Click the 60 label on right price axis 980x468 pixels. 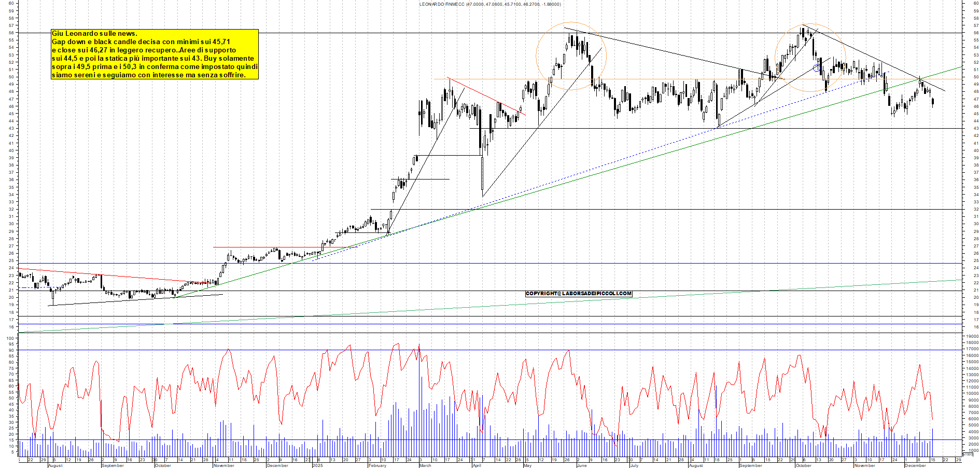976,3
